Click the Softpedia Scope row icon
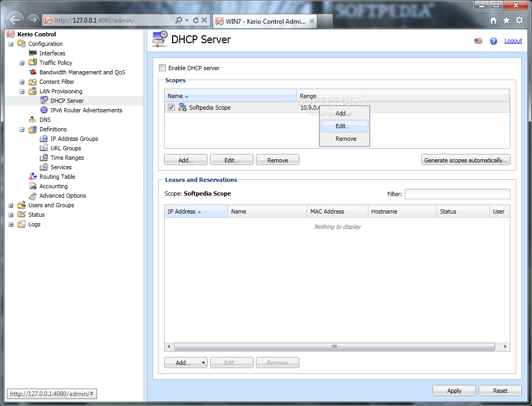The image size is (532, 406). pos(183,108)
